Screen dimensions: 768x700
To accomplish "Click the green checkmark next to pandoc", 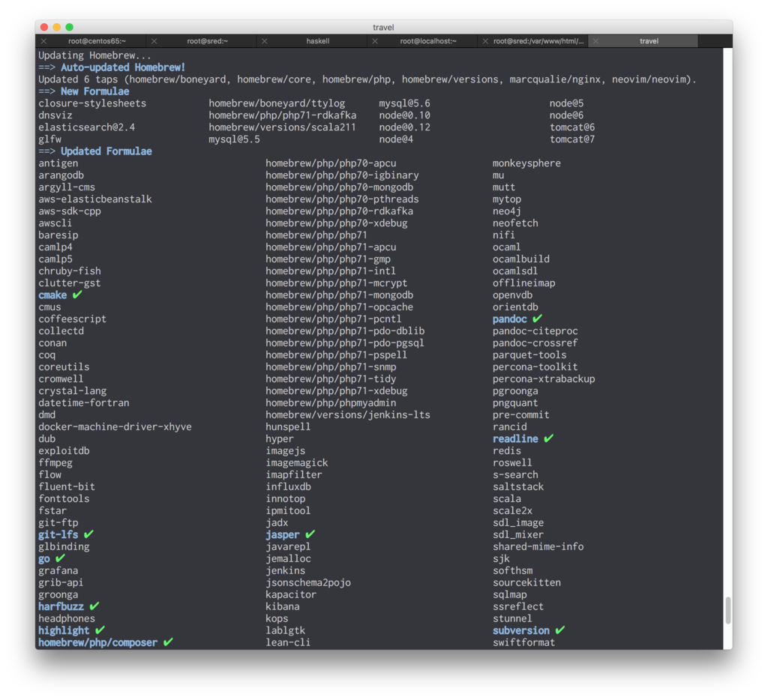I will pos(537,319).
